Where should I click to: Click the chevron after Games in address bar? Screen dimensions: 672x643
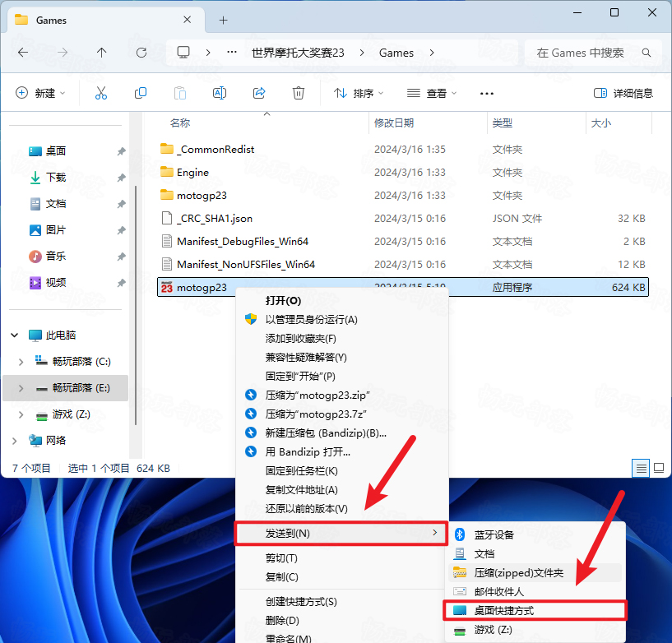click(x=432, y=53)
